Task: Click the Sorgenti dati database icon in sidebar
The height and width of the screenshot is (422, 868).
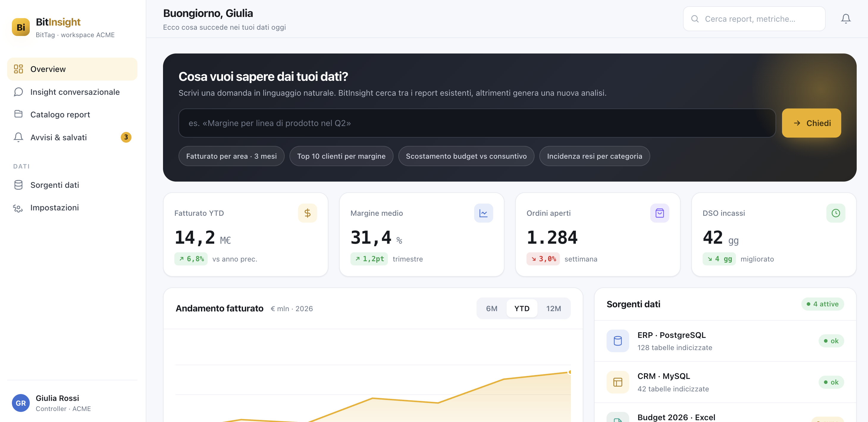Action: [x=18, y=185]
